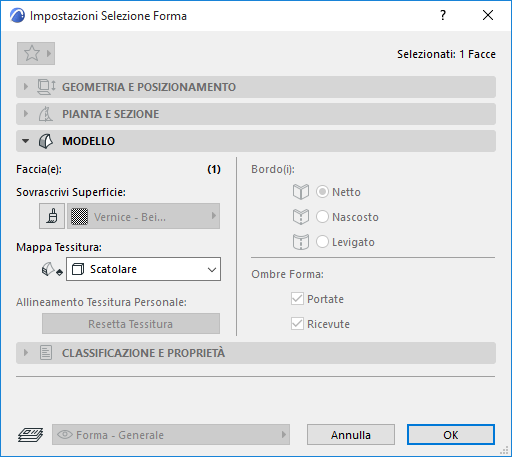Click the resize grip at dialog corner
This screenshot has width=512, height=457.
[504, 450]
